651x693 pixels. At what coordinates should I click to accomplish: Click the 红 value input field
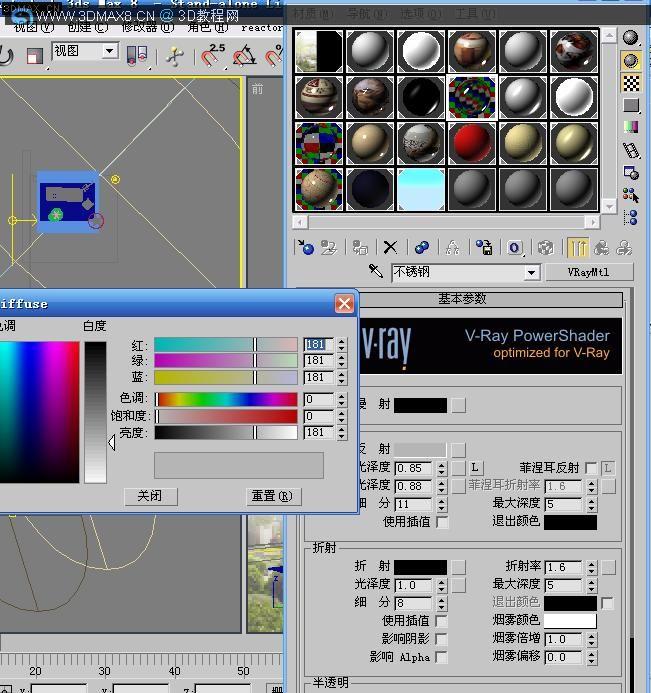[x=319, y=344]
